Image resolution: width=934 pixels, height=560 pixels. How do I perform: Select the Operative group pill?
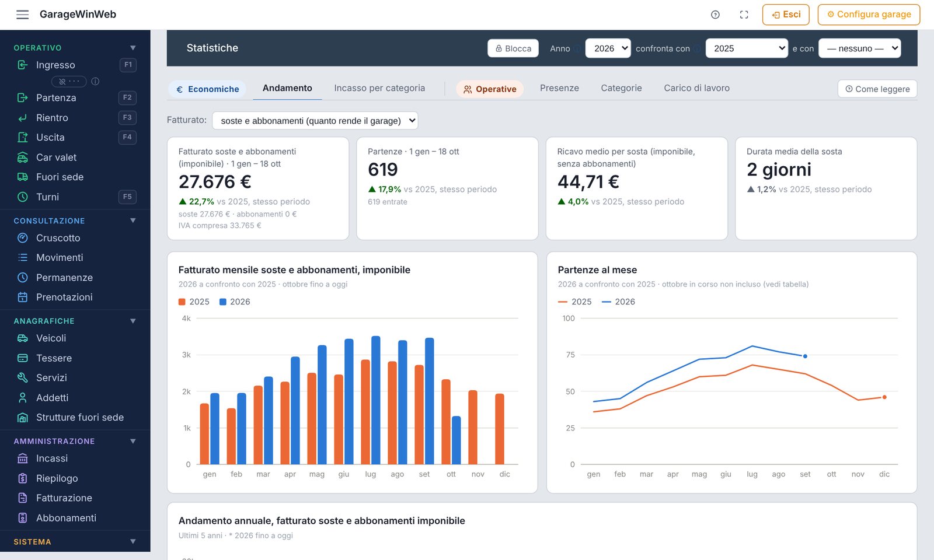[x=490, y=89]
